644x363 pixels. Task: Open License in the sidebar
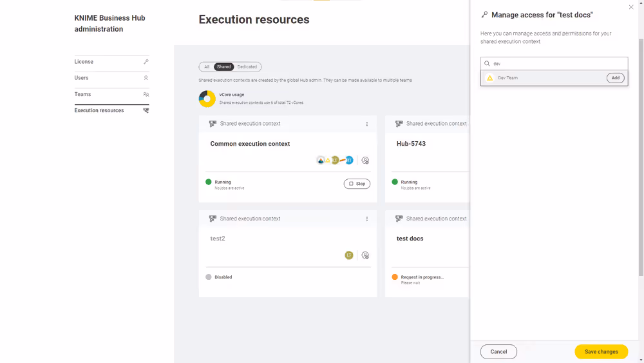(x=111, y=62)
